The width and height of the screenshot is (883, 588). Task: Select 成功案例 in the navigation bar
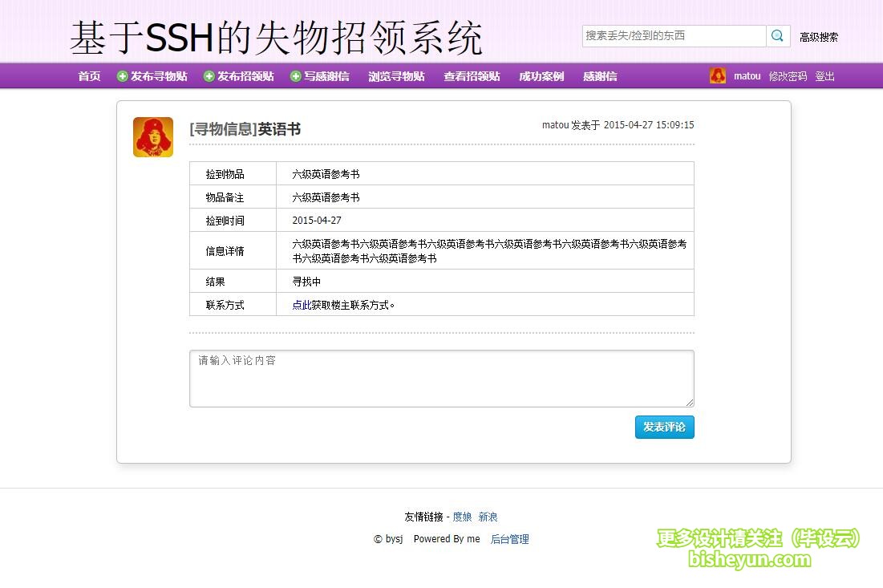click(x=541, y=76)
